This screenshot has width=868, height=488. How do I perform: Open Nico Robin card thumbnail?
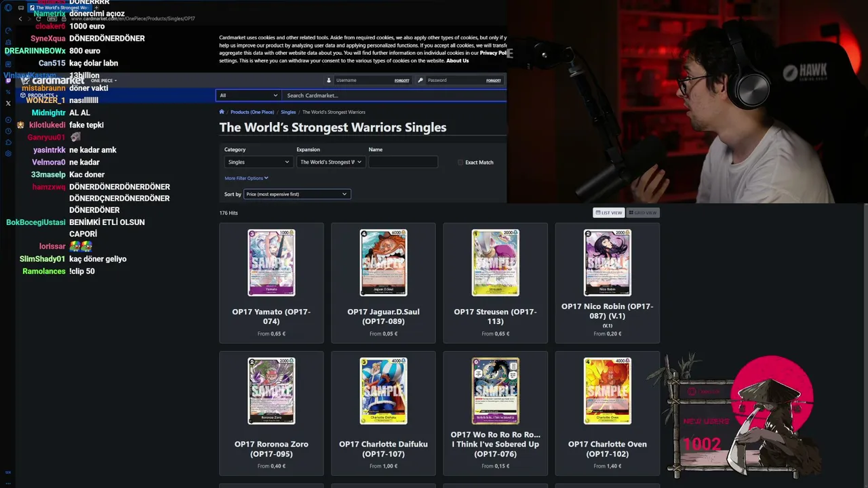pos(607,262)
